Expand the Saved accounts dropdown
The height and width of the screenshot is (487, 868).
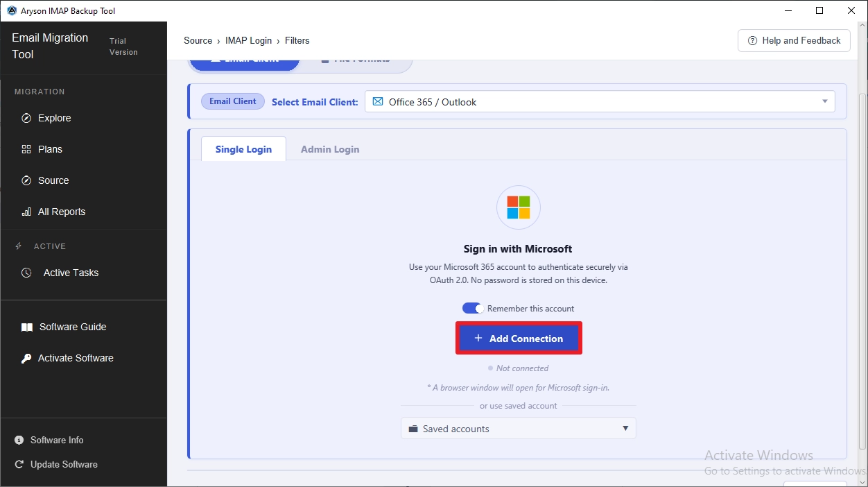click(518, 428)
